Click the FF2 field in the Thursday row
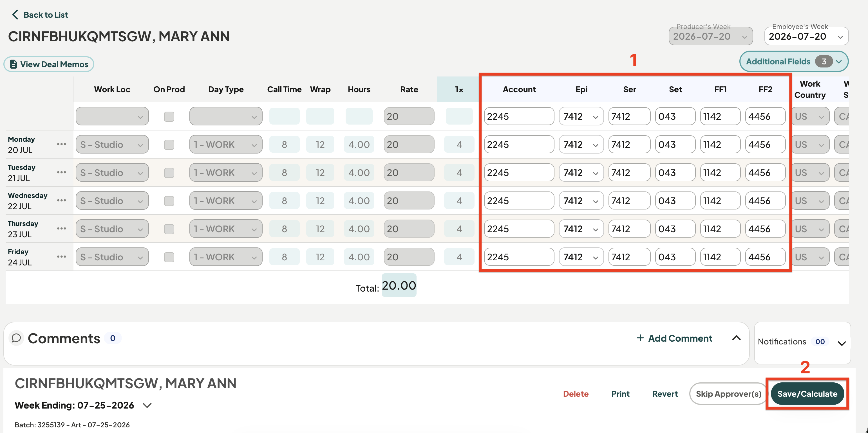This screenshot has width=868, height=433. point(765,229)
